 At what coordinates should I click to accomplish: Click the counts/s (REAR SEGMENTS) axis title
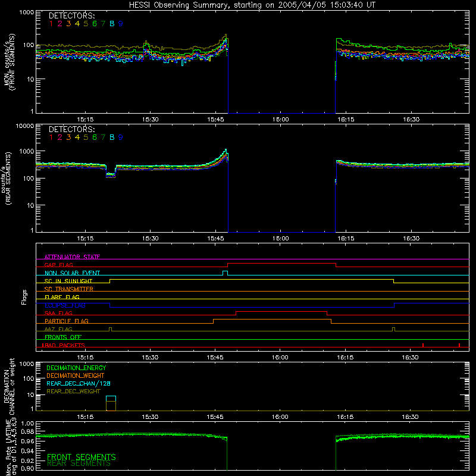pyautogui.click(x=6, y=178)
